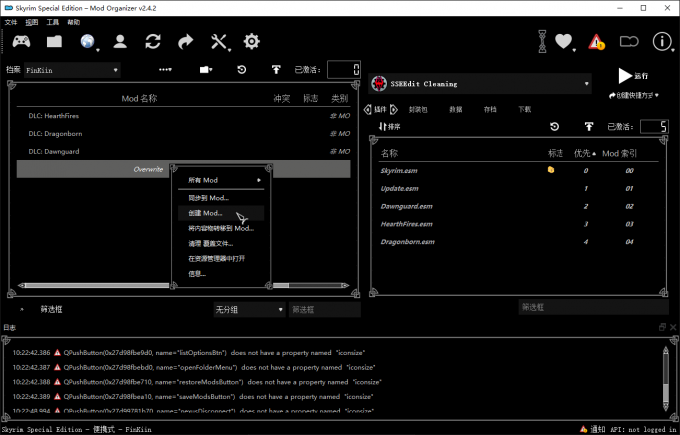Open the 创建快捷方式 shortcut dropdown
Viewport: 680px width, 435px height.
coord(634,95)
